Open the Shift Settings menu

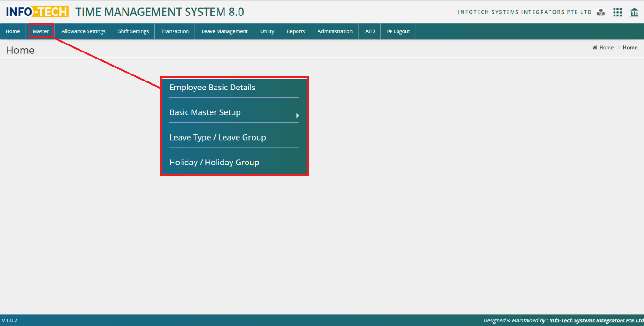133,31
